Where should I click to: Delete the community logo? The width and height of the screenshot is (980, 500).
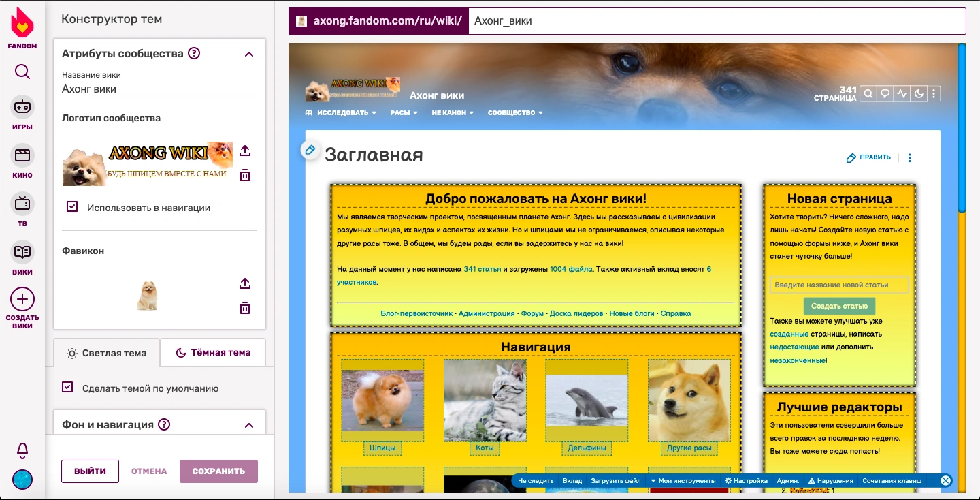[x=246, y=175]
